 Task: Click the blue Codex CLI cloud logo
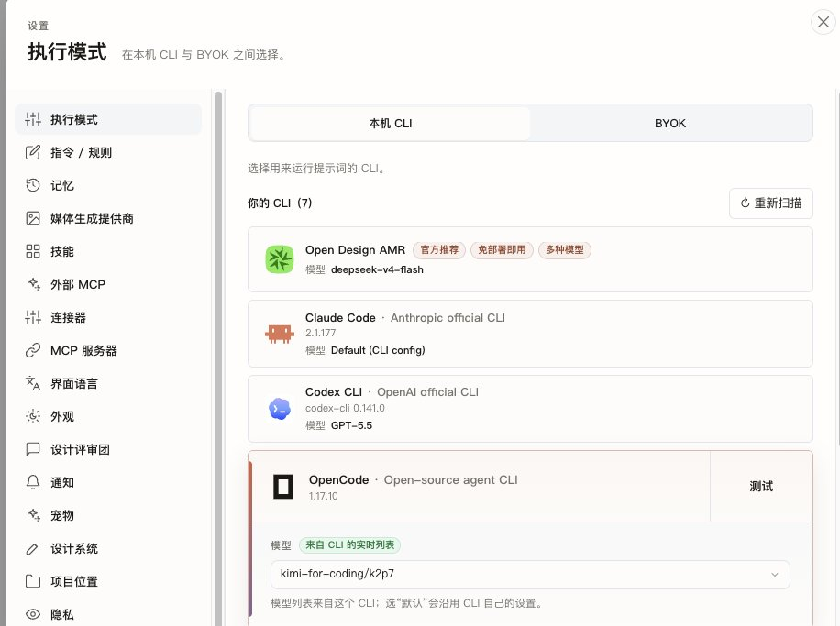280,409
